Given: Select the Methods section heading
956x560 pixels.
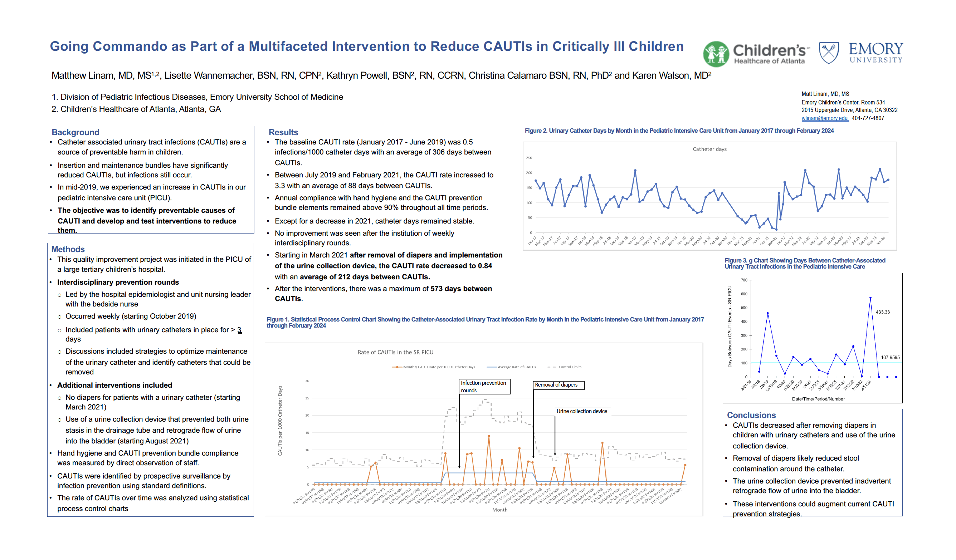Looking at the screenshot, I should (x=68, y=249).
